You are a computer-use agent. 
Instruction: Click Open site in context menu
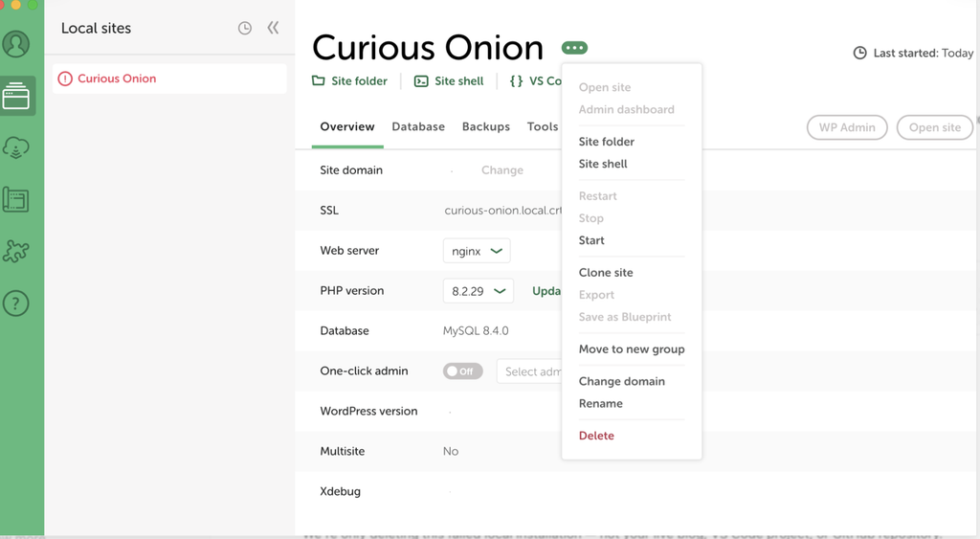[x=605, y=87]
